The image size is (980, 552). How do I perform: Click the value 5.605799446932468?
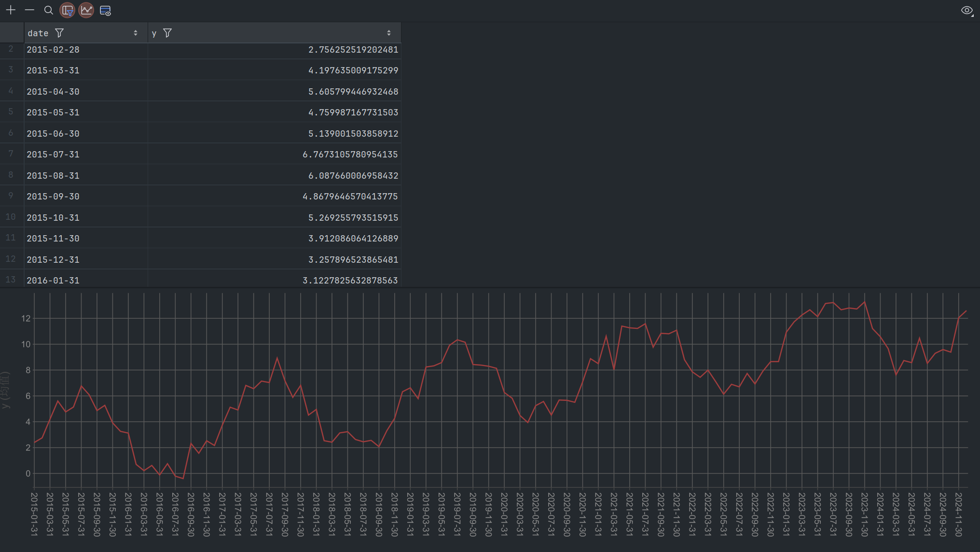pyautogui.click(x=353, y=92)
